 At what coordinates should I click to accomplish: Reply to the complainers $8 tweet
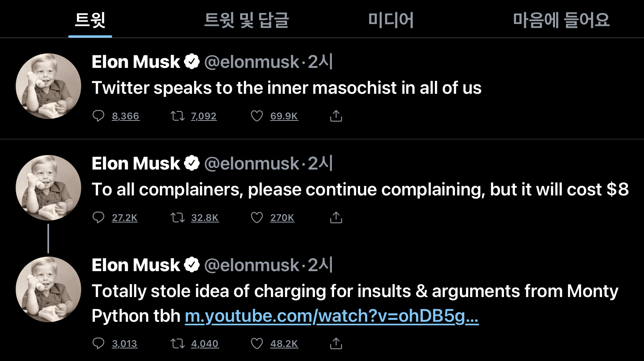[98, 217]
